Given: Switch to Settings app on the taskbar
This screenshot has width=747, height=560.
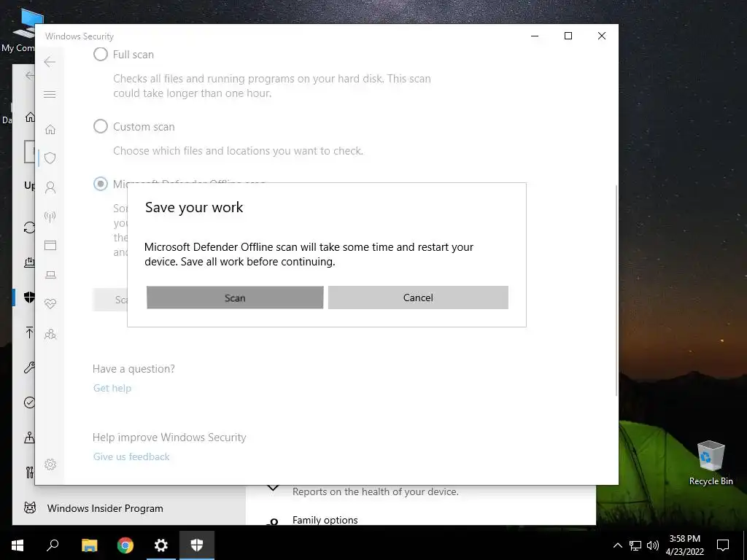Looking at the screenshot, I should (x=161, y=545).
